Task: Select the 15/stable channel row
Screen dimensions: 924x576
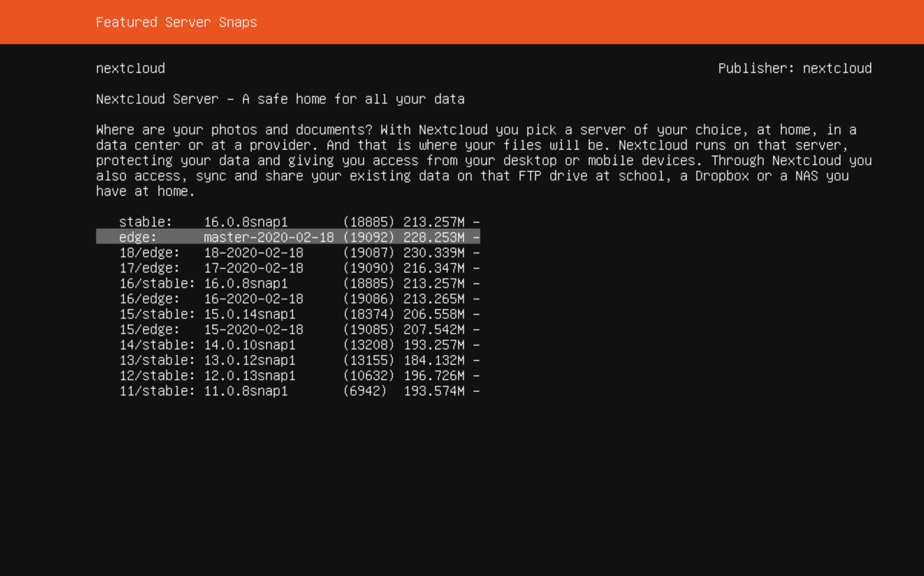Action: [288, 314]
